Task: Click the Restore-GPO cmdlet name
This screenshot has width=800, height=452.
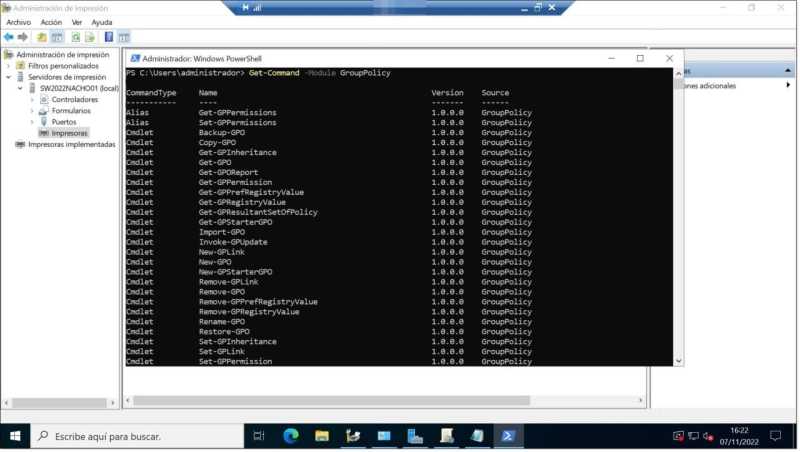Action: [224, 332]
